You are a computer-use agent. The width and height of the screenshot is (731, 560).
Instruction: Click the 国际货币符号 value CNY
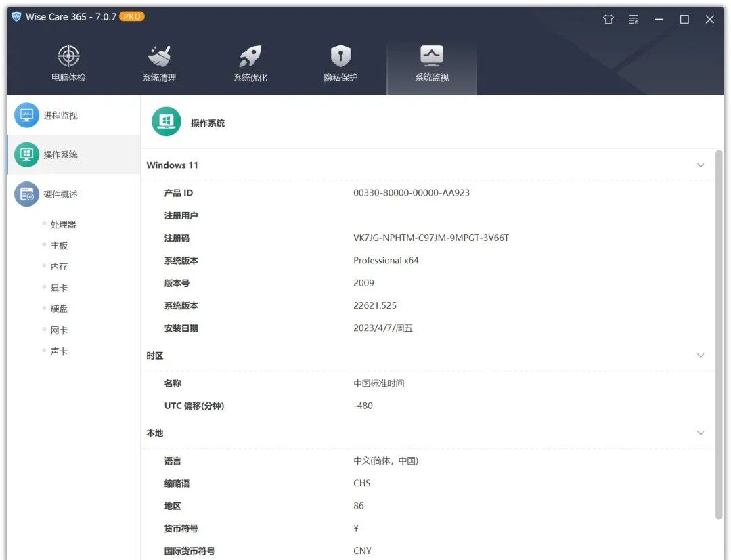point(362,551)
